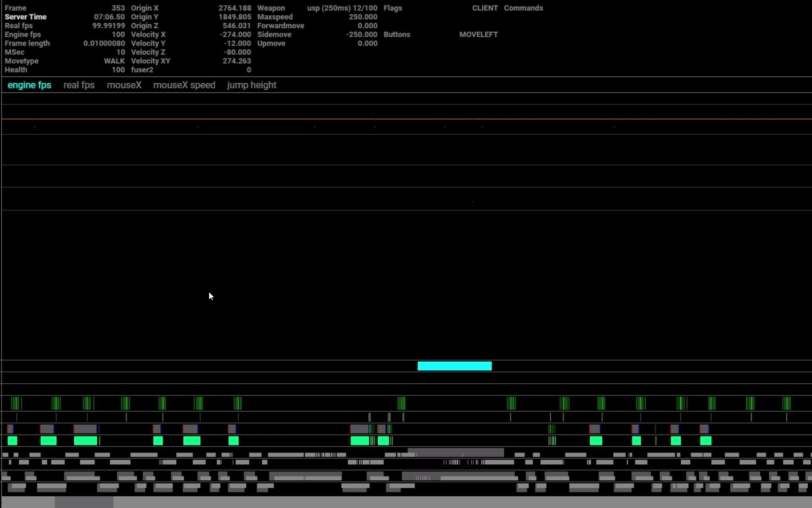Click the Origin X label

[x=145, y=8]
